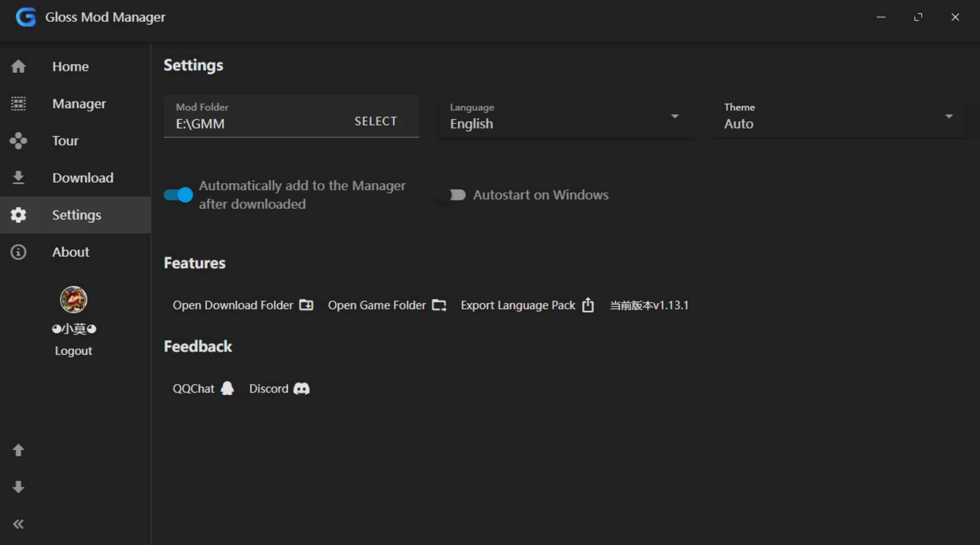Viewport: 980px width, 545px height.
Task: Click the Export Language Pack icon
Action: pos(588,305)
